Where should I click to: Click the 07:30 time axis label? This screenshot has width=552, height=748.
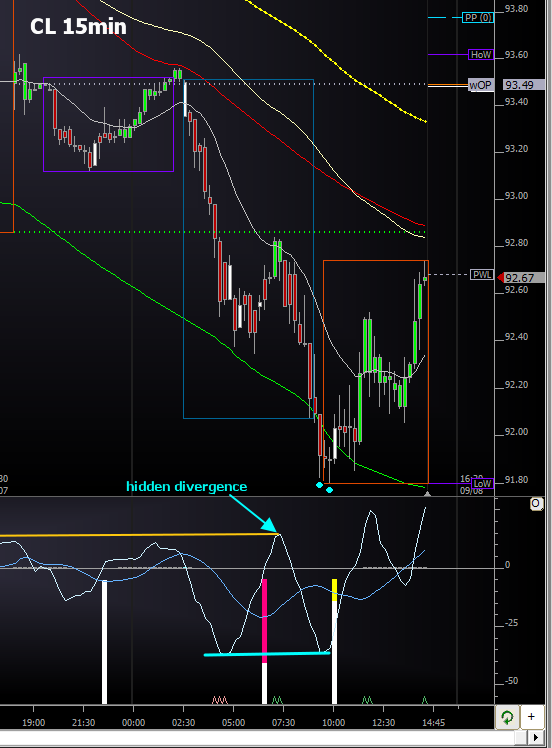283,723
